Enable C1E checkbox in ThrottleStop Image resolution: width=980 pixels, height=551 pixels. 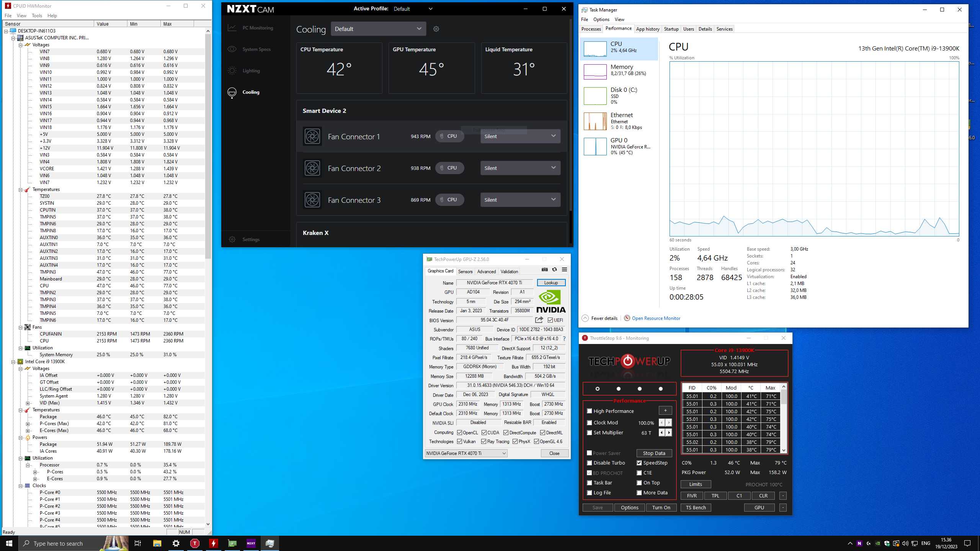(x=639, y=473)
